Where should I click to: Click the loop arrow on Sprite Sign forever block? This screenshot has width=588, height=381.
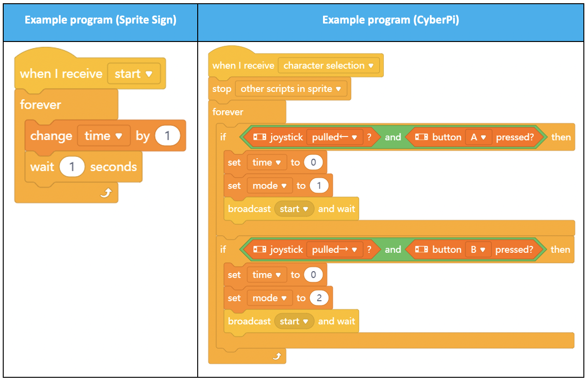tap(106, 194)
